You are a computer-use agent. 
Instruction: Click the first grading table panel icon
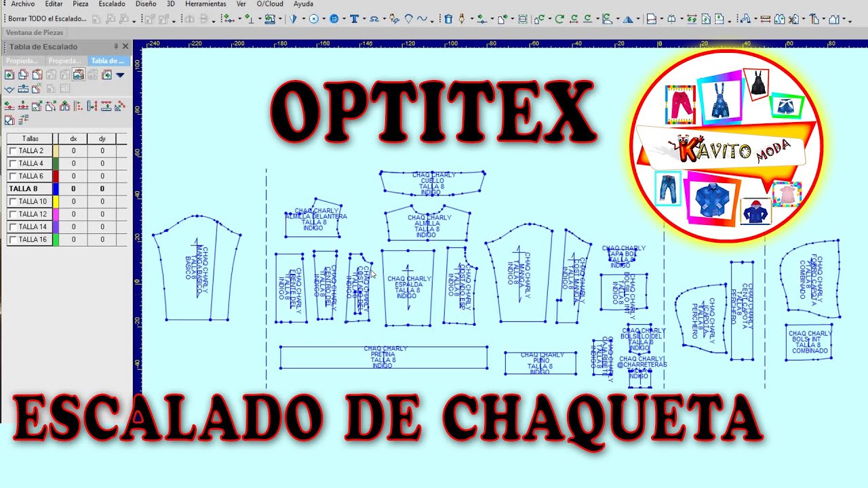point(9,75)
